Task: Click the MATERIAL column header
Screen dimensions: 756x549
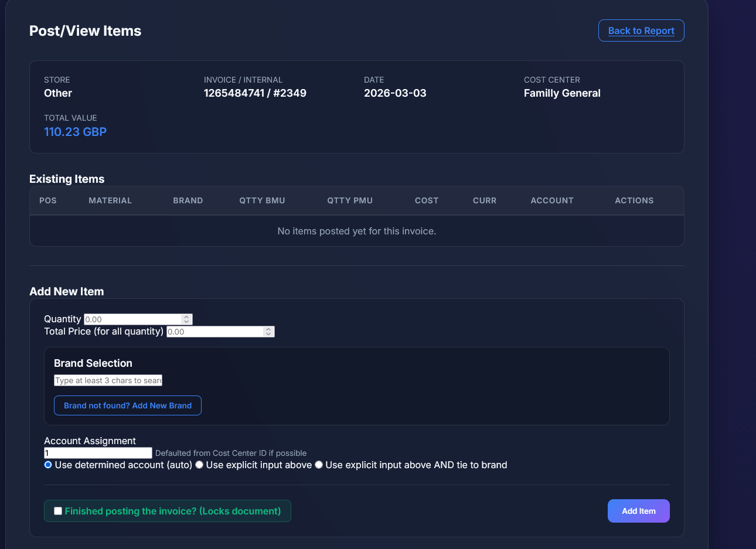Action: point(110,200)
